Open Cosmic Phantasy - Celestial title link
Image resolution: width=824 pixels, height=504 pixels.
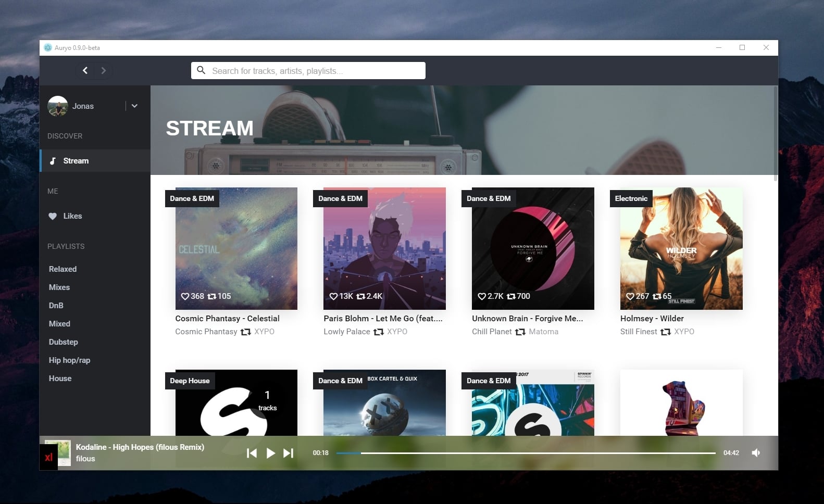click(227, 319)
